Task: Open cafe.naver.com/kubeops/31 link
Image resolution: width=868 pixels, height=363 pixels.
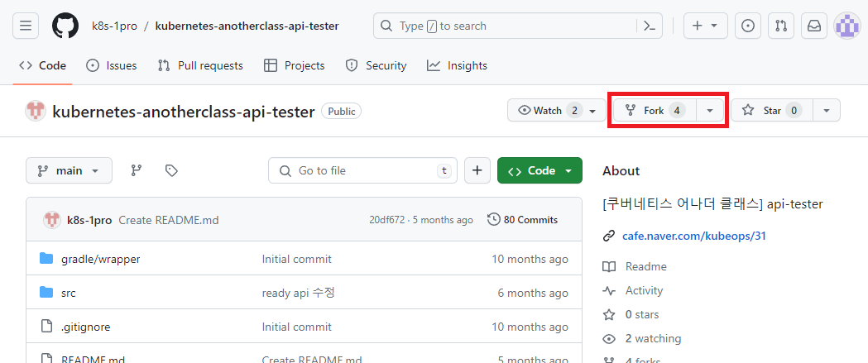Action: tap(694, 236)
